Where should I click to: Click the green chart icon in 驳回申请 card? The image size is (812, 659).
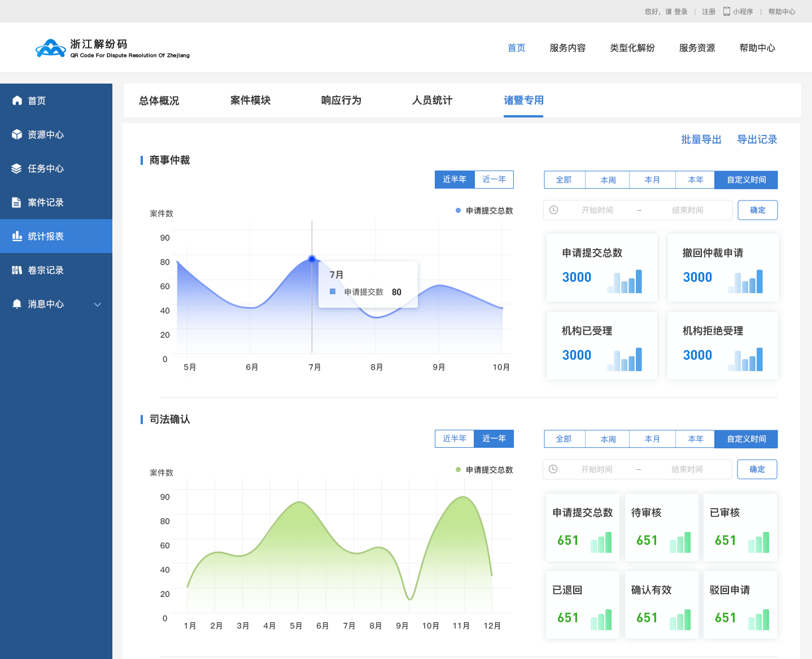pos(758,619)
